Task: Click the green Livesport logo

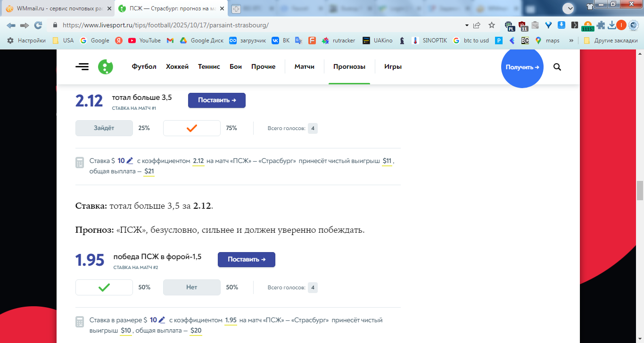Action: click(x=106, y=67)
